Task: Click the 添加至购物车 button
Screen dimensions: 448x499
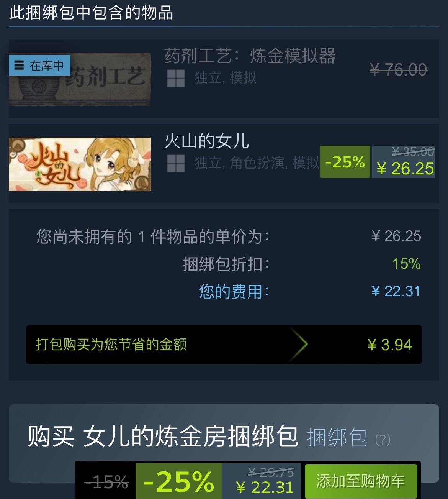Action: click(x=361, y=481)
